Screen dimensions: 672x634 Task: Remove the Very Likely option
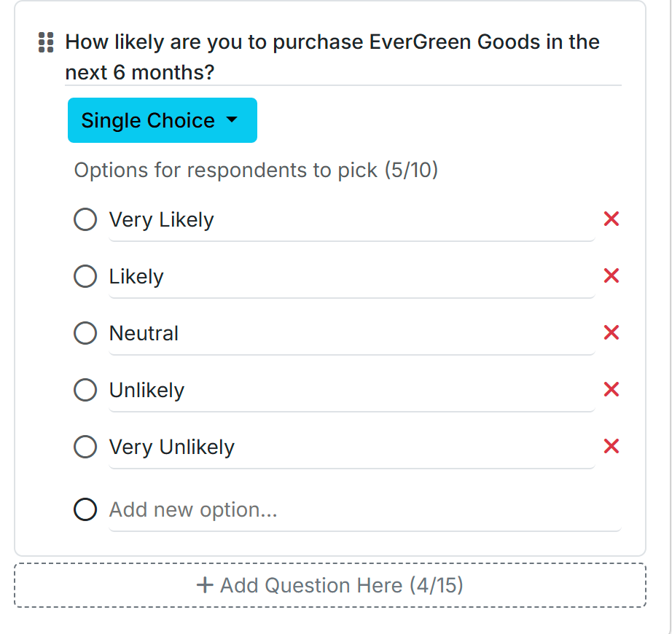pyautogui.click(x=612, y=219)
